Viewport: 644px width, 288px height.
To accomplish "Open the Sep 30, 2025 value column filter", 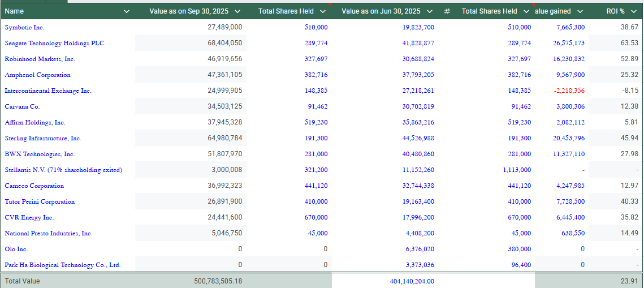I will coord(237,11).
